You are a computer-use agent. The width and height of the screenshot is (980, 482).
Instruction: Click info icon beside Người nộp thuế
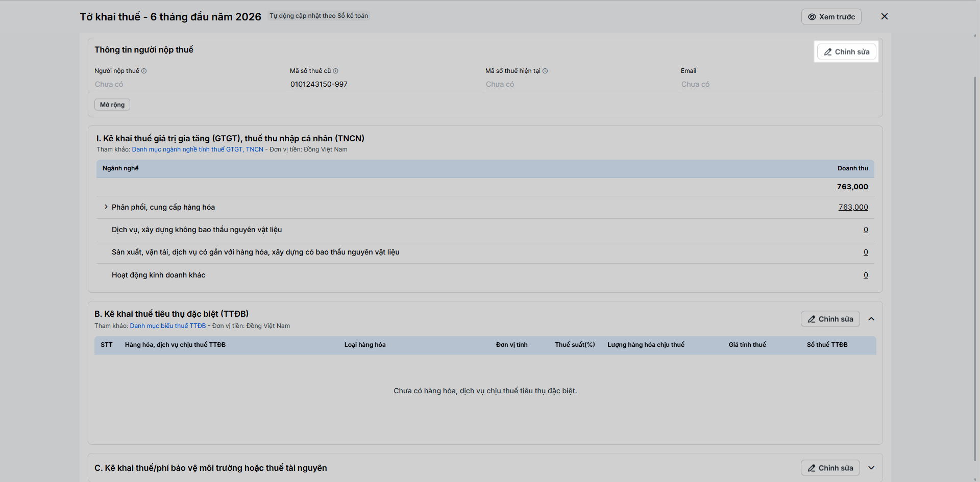(x=144, y=71)
